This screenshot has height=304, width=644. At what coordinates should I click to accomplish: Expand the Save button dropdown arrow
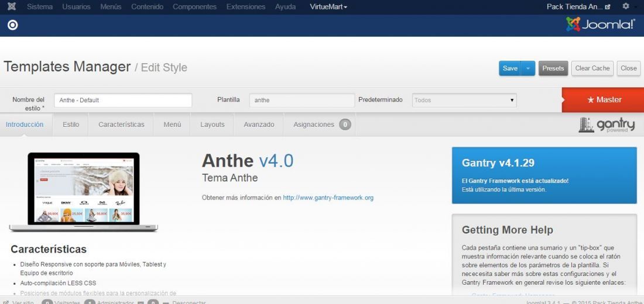pos(527,68)
